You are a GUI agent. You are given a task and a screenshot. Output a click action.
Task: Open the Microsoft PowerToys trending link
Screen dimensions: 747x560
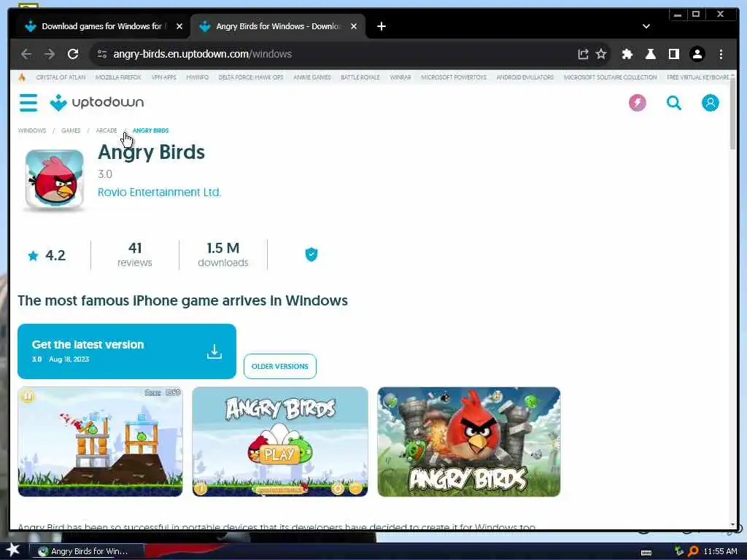[x=454, y=77]
